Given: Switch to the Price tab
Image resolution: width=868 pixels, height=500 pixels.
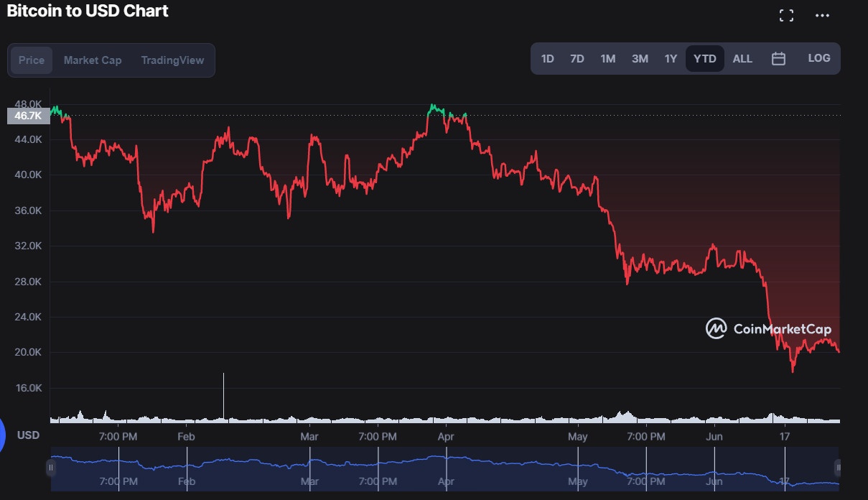Looking at the screenshot, I should click(32, 60).
